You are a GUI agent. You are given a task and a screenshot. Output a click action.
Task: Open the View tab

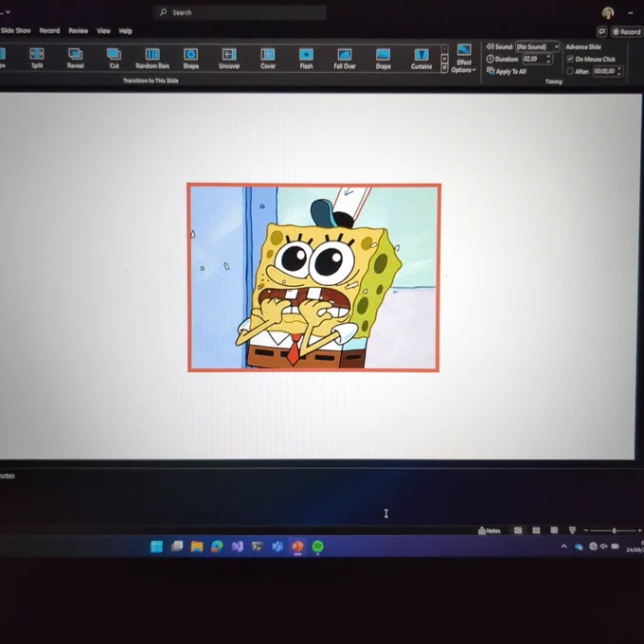pyautogui.click(x=103, y=31)
